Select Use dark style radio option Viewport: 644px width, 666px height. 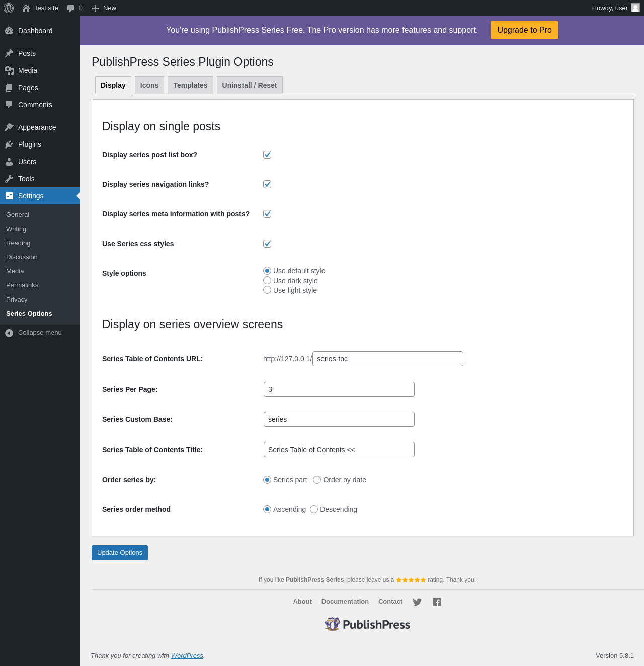[x=267, y=280]
